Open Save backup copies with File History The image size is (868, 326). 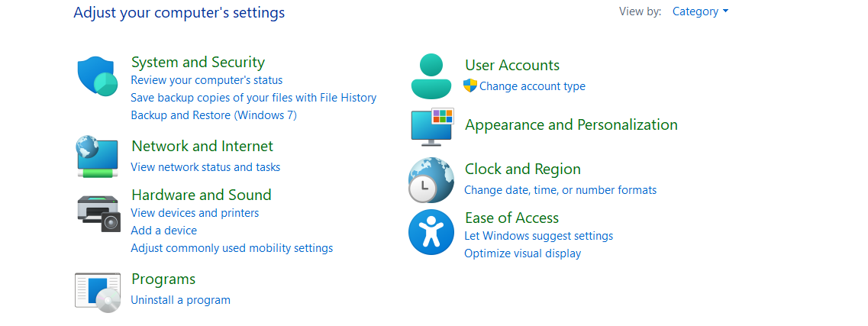tap(253, 98)
